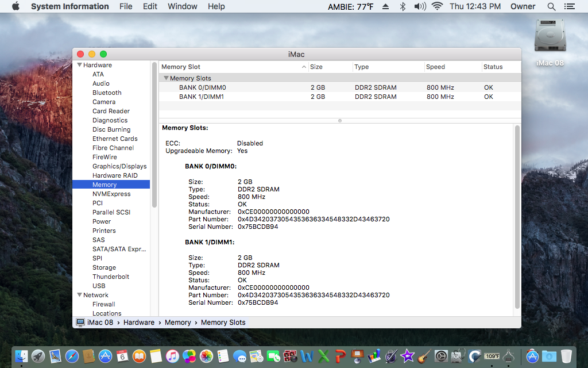Open Finder from the dock
Image resolution: width=588 pixels, height=368 pixels.
[22, 356]
